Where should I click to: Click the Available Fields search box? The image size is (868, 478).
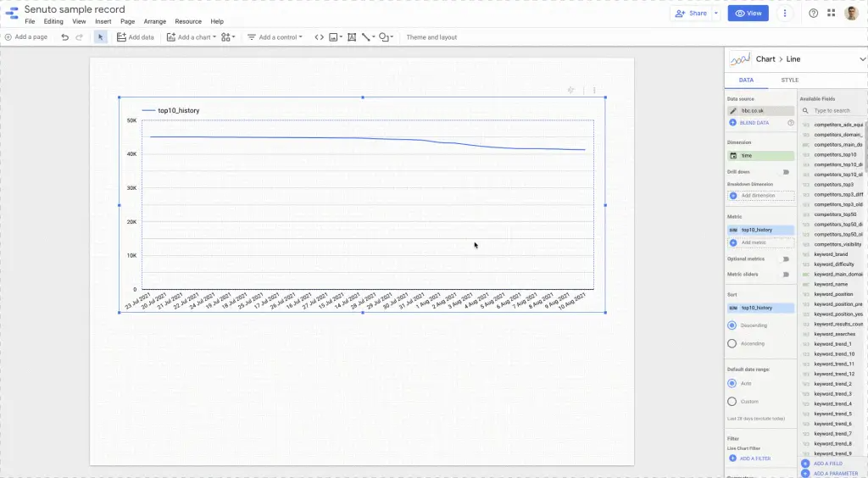(835, 111)
